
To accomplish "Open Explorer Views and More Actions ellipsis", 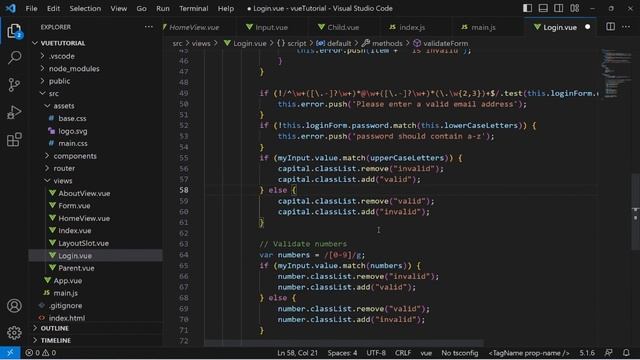I will pos(149,27).
